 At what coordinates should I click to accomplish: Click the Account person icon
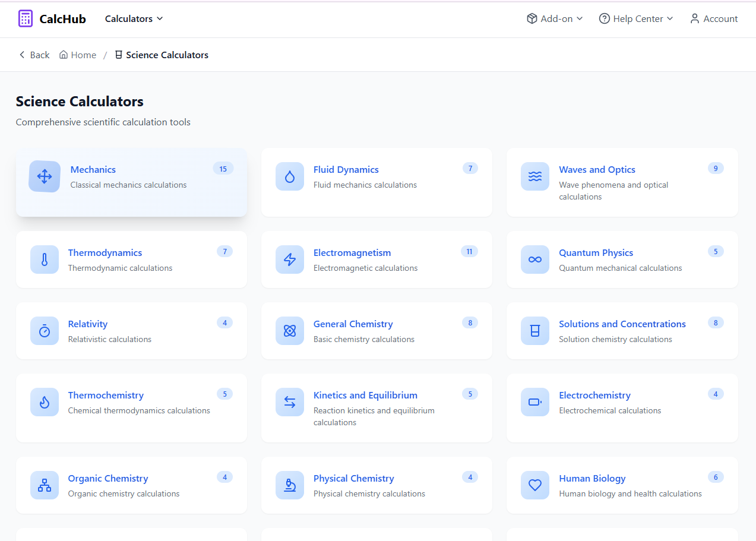[694, 18]
